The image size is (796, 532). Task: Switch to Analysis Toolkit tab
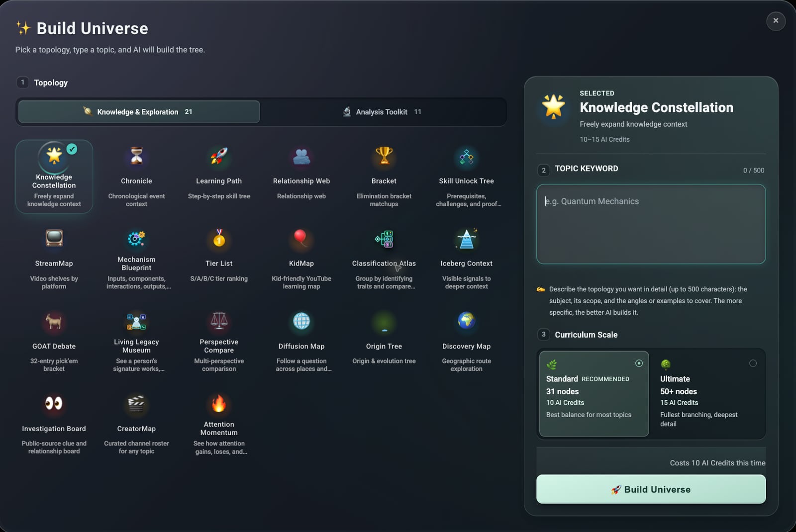[x=382, y=112]
